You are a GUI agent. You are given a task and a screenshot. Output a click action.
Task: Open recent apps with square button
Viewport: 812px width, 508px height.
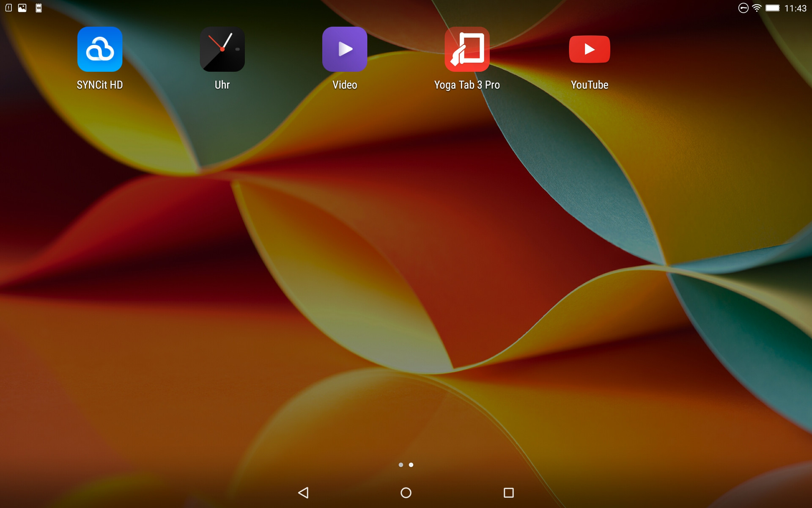tap(508, 492)
